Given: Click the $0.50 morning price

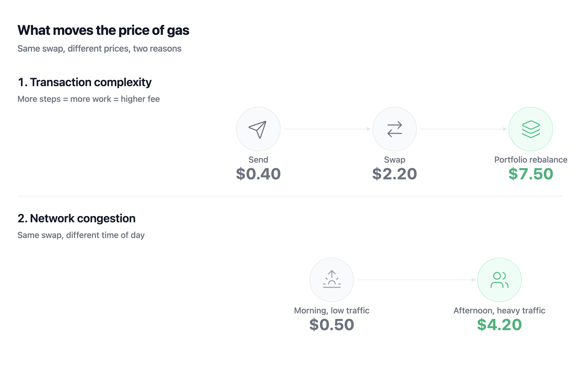Looking at the screenshot, I should click(332, 325).
